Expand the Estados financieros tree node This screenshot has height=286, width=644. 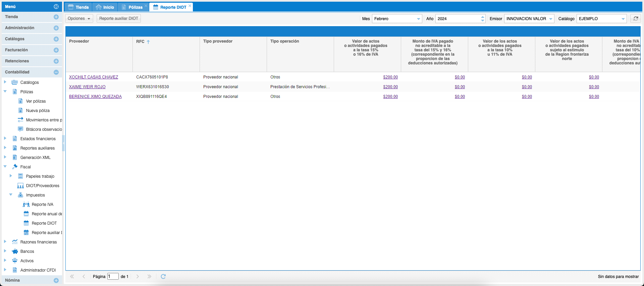coord(5,138)
